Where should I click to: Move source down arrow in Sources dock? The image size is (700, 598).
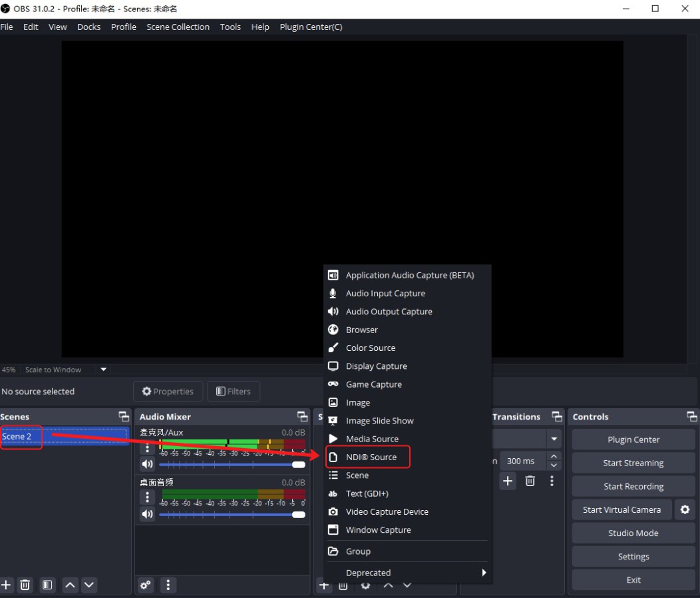click(x=407, y=585)
